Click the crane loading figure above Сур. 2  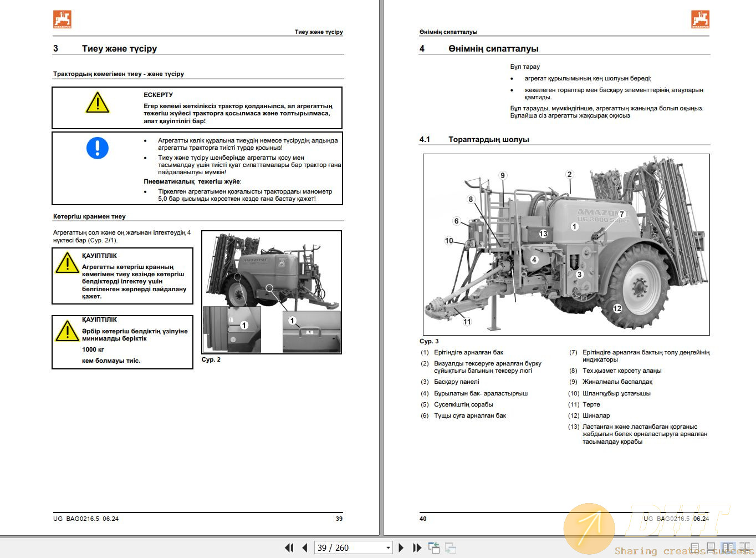[272, 292]
